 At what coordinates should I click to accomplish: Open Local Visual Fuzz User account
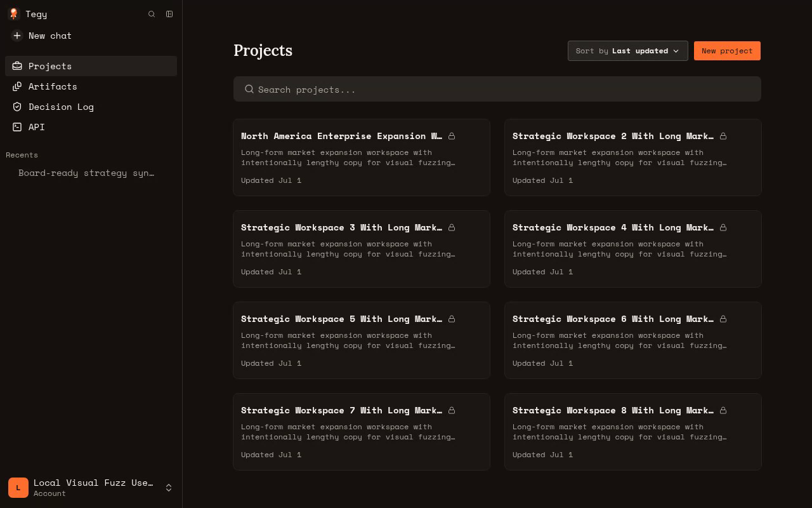91,488
